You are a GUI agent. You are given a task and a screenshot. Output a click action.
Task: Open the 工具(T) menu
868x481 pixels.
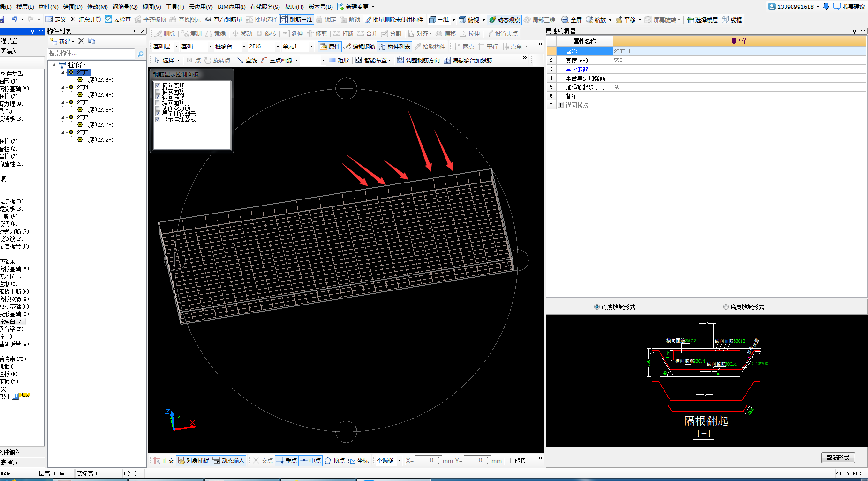coord(175,7)
